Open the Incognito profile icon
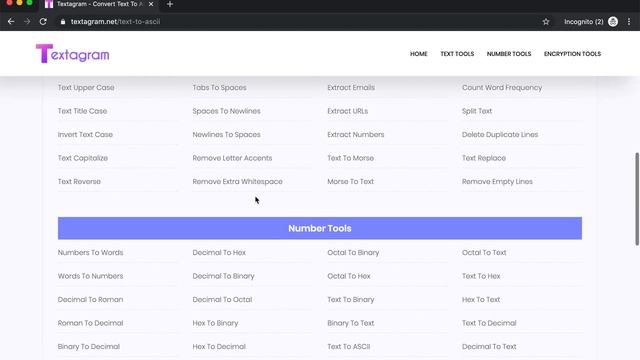The height and width of the screenshot is (360, 640). click(613, 22)
